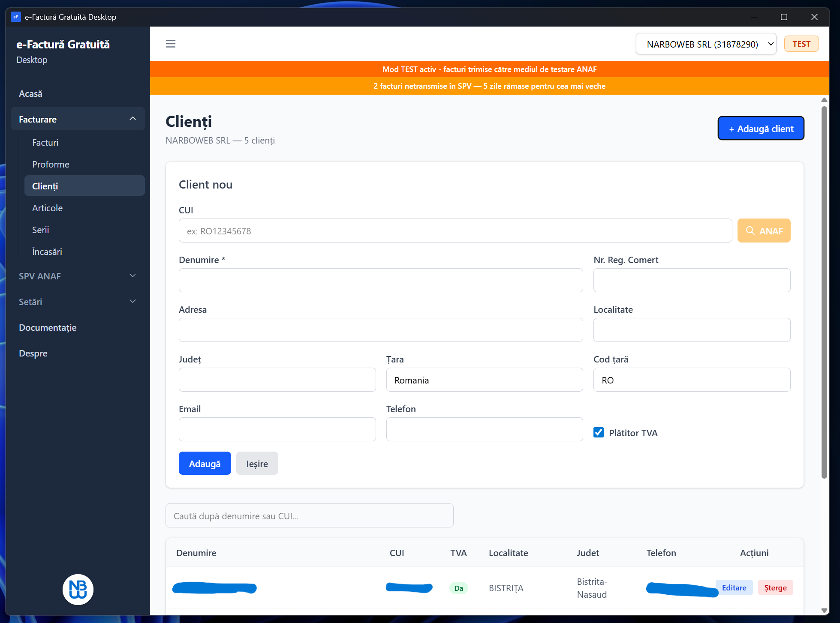Click the NB logo at sidebar bottom

tap(78, 589)
